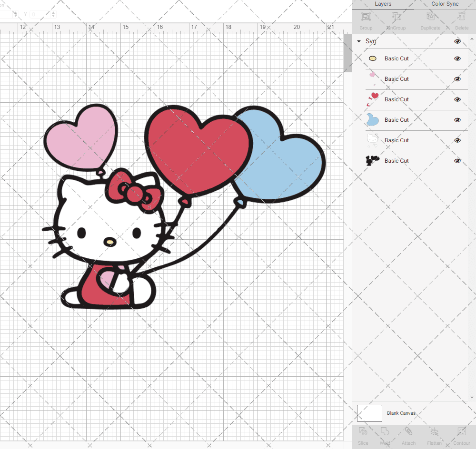The width and height of the screenshot is (476, 449).
Task: Select the red heart layer thumbnail
Action: click(373, 99)
